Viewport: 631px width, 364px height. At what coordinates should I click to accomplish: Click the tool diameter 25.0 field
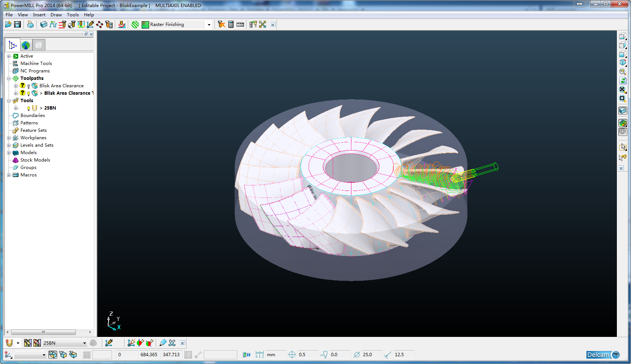[x=371, y=355]
